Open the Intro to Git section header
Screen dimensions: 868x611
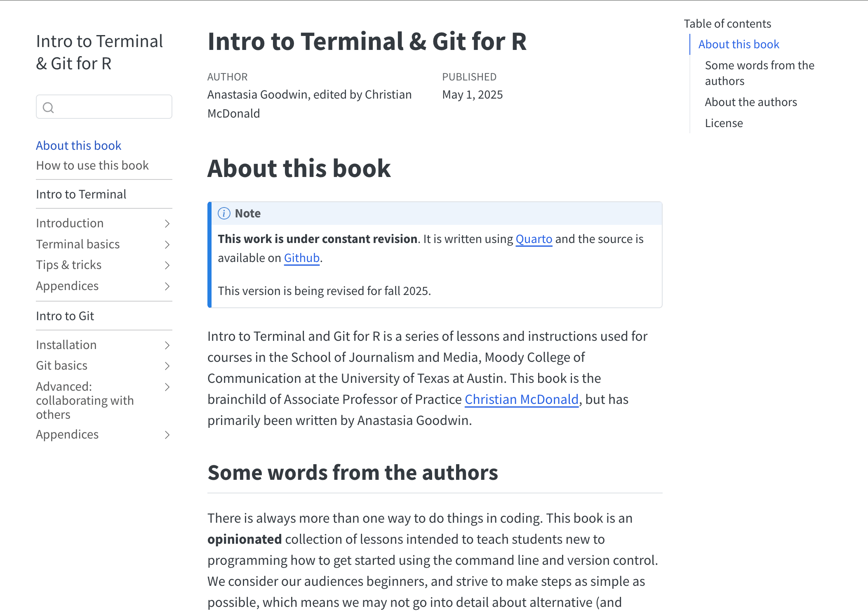[x=65, y=316]
